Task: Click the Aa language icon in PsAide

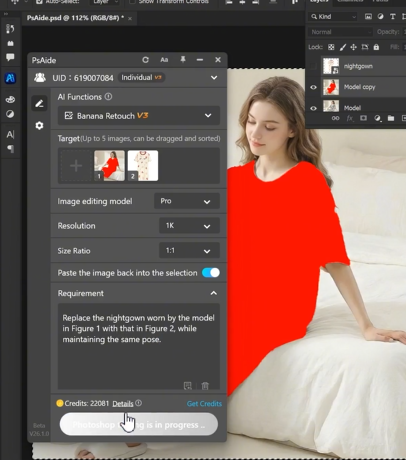Action: [x=164, y=60]
